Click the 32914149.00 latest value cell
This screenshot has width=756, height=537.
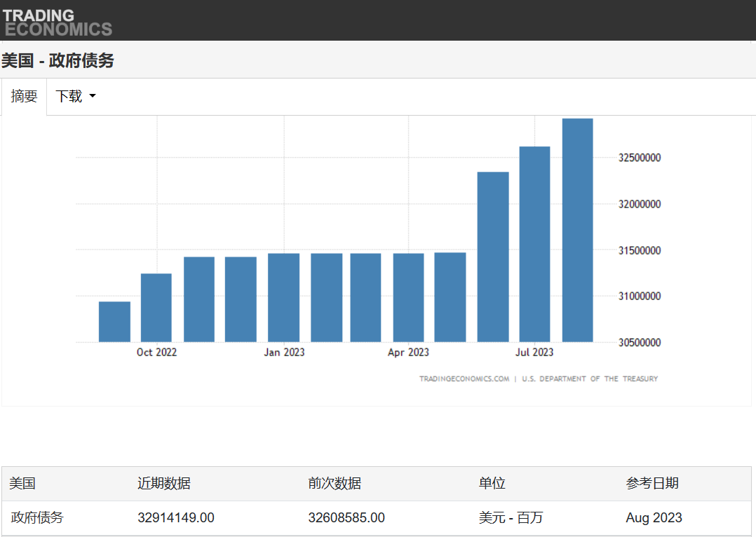point(176,518)
